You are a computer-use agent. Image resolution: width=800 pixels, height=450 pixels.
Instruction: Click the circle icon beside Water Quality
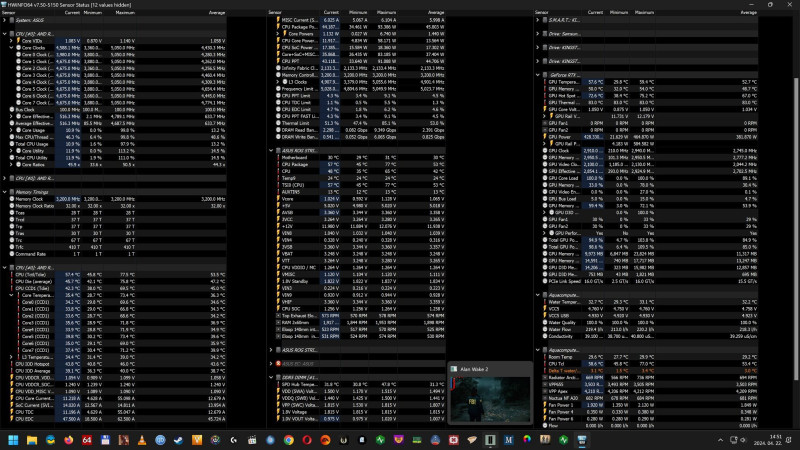[x=545, y=322]
